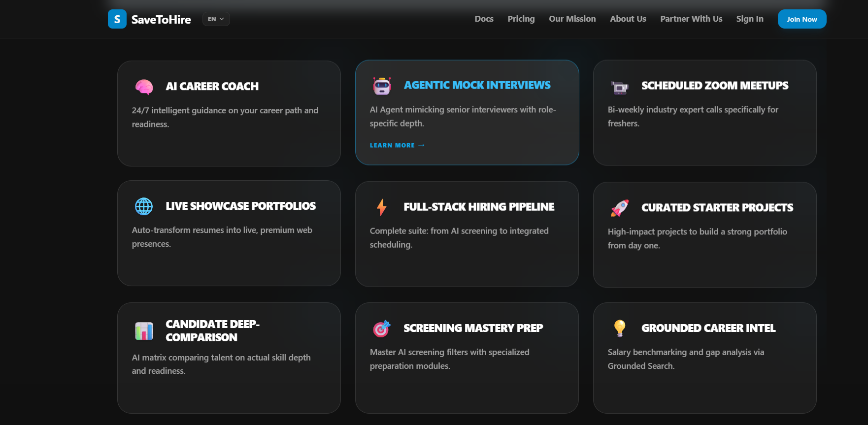Screen dimensions: 868x425
Task: Click the lightning bolt icon on Full-Stack Hiring Pipeline
Action: pos(382,207)
